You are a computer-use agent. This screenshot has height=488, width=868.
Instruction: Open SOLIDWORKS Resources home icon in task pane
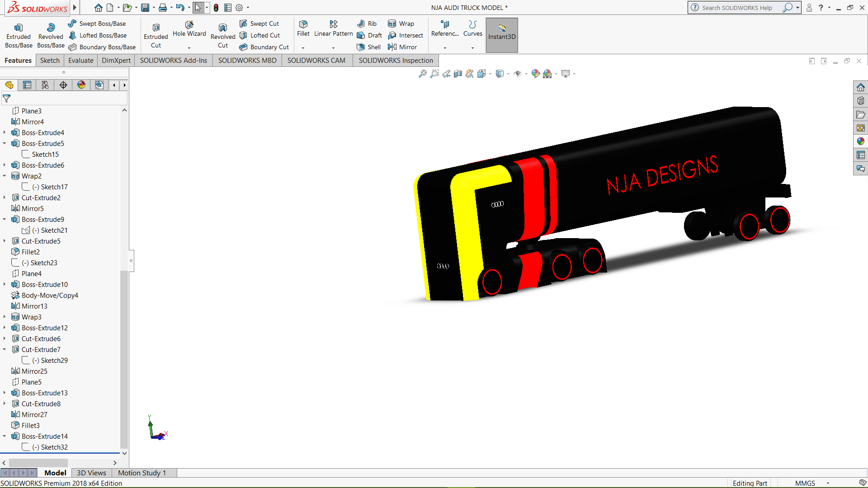pos(861,87)
